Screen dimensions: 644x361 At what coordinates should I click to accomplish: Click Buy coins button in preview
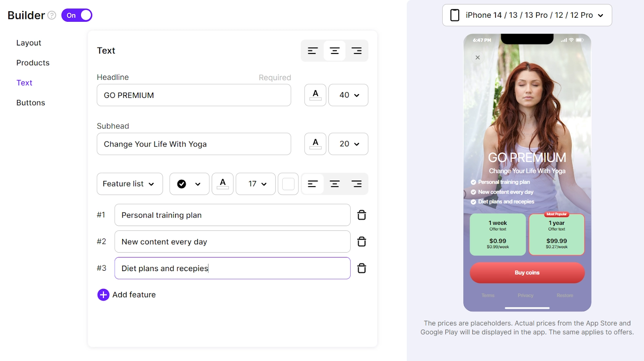coord(527,273)
